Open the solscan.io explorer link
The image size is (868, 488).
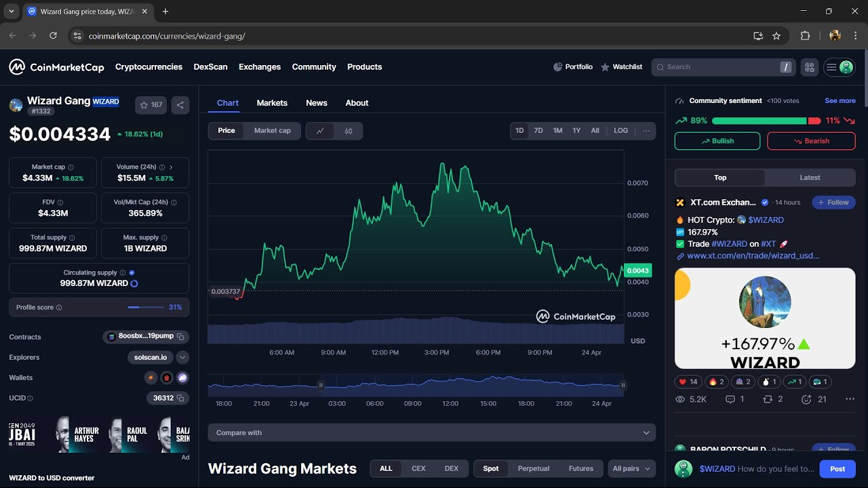click(x=151, y=357)
